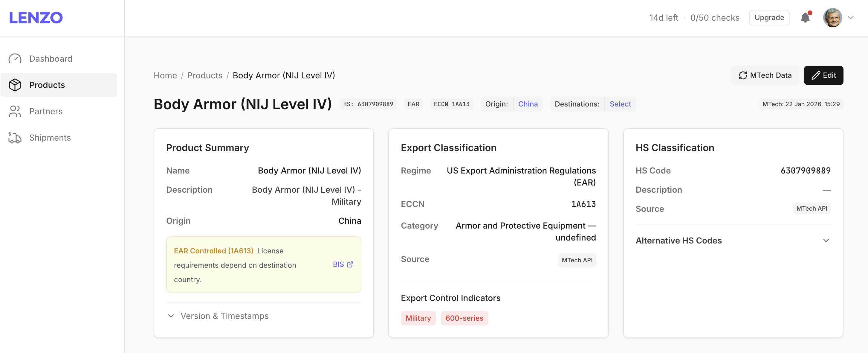Click the Edit button
Image resolution: width=868 pixels, height=353 pixels.
pos(823,75)
